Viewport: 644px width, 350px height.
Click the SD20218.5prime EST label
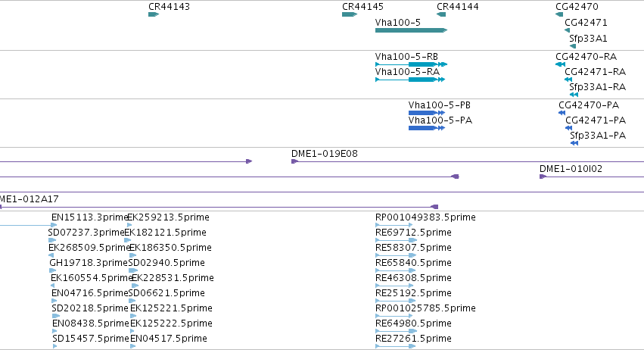tap(90, 308)
